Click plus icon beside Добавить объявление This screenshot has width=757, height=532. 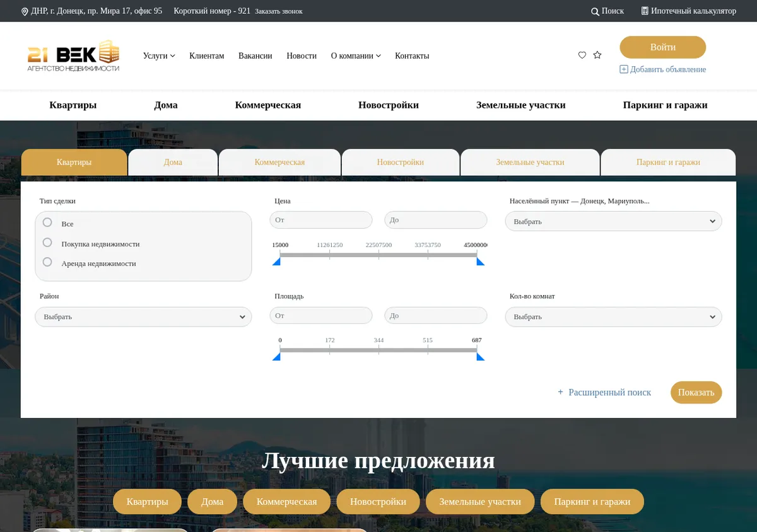pyautogui.click(x=624, y=69)
